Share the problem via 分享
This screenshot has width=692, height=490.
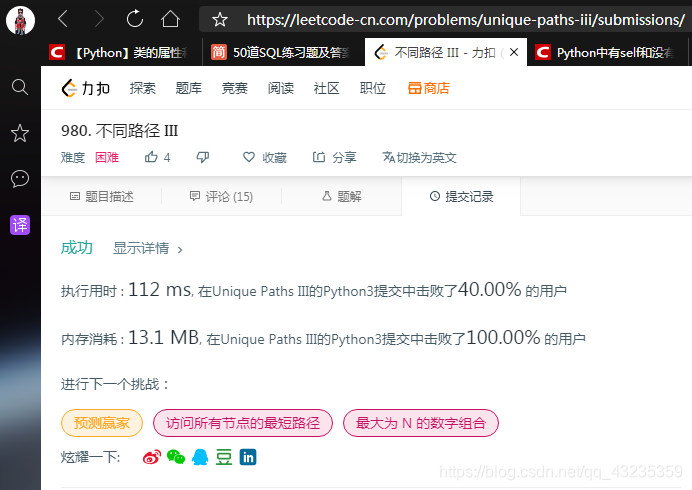[x=334, y=158]
